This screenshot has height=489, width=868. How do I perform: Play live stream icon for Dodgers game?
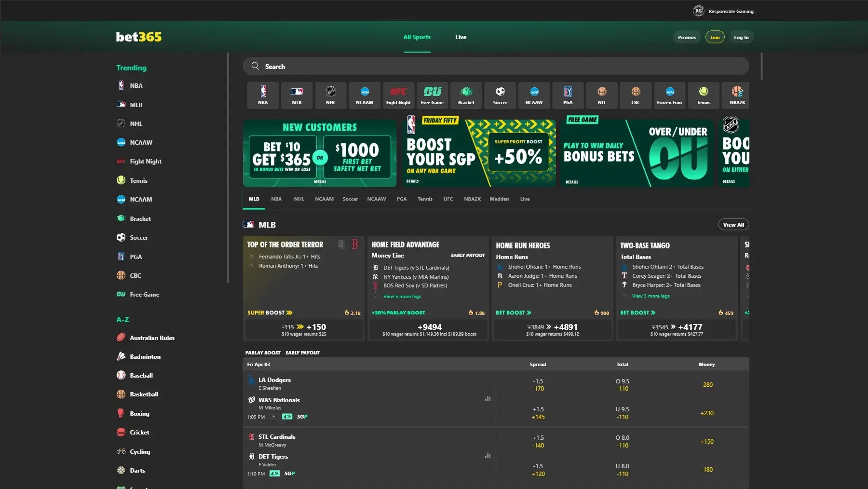coord(273,417)
